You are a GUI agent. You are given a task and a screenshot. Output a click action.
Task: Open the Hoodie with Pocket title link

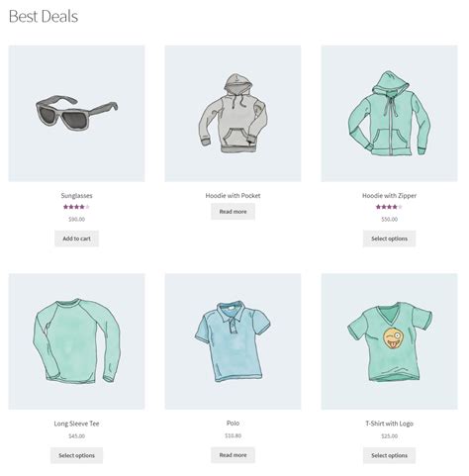click(233, 196)
